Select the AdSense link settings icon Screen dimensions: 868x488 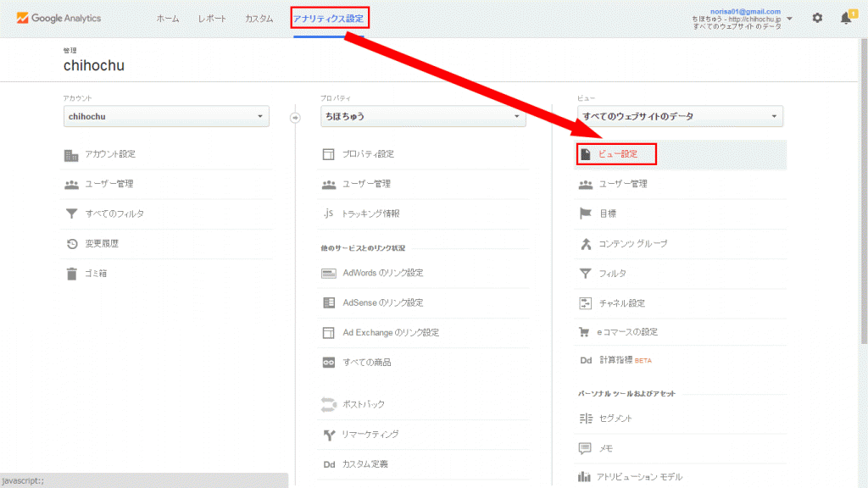pyautogui.click(x=329, y=303)
